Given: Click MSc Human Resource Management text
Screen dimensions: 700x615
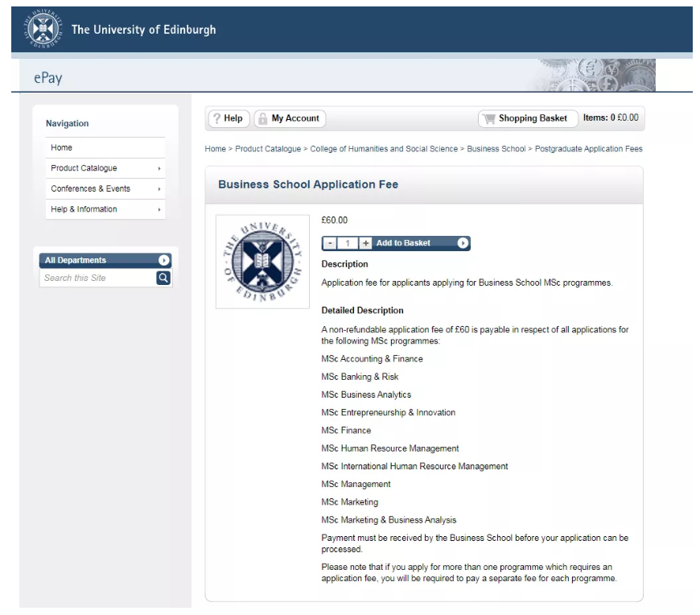Looking at the screenshot, I should pos(390,448).
